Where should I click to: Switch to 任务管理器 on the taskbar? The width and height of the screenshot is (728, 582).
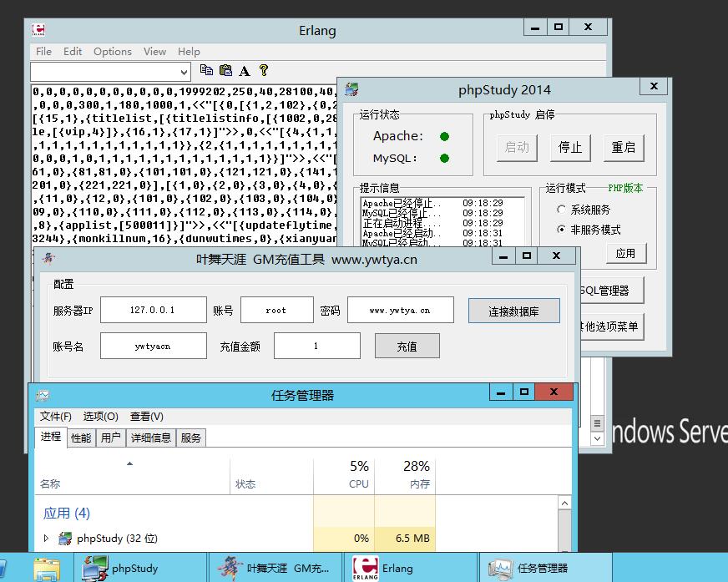pos(545,568)
